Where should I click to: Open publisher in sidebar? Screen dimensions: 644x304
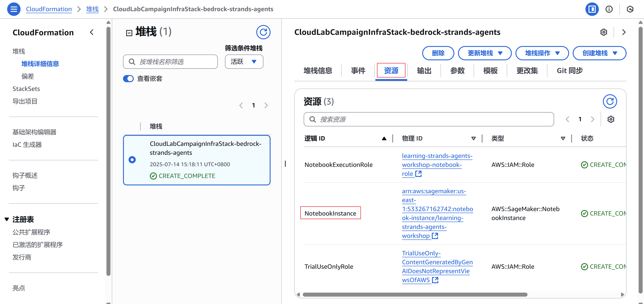[x=22, y=257]
